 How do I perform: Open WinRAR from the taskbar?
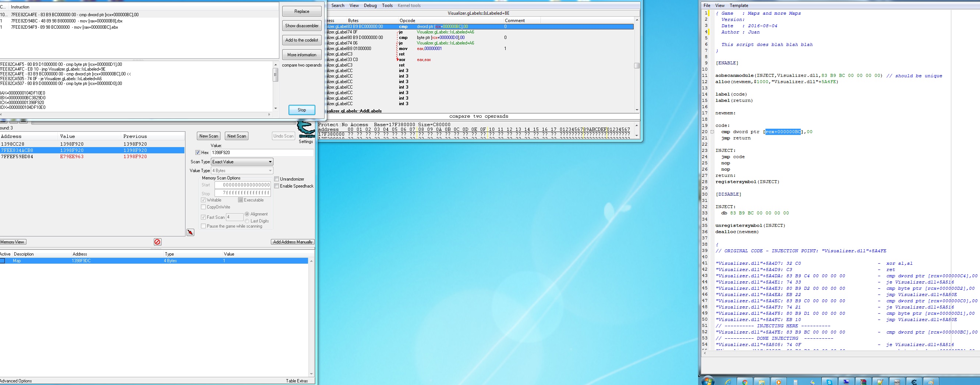(863, 382)
